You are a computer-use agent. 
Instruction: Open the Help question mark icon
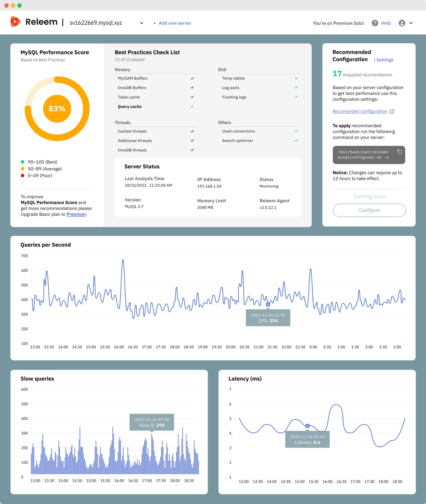click(x=375, y=23)
